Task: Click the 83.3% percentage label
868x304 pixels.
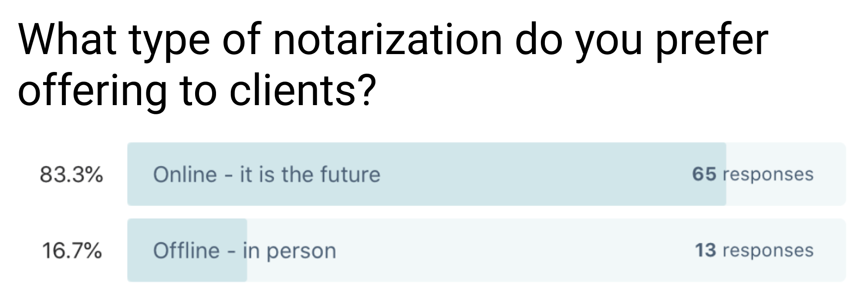Action: click(x=71, y=174)
